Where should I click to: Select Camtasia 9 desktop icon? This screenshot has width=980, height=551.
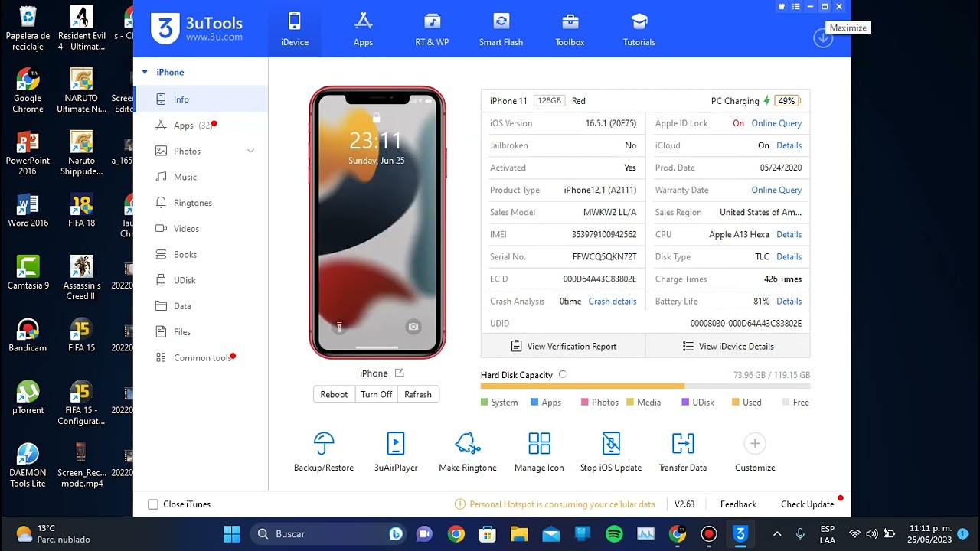tap(28, 273)
